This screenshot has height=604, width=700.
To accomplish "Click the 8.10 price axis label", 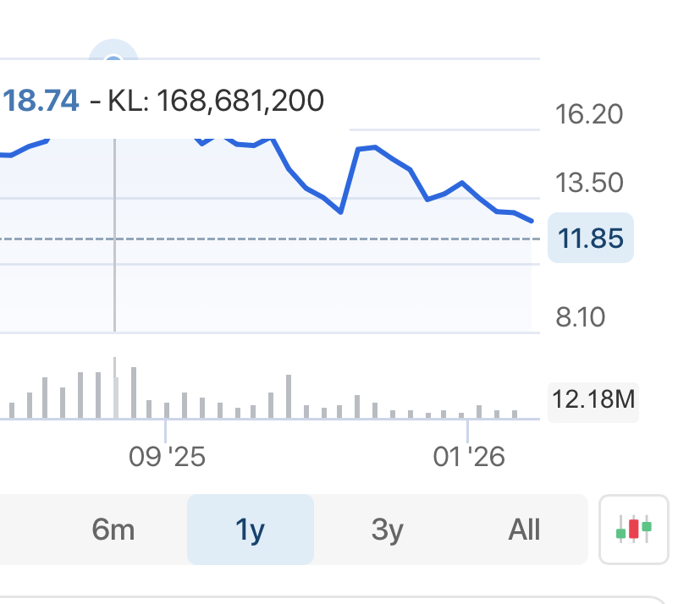I will click(x=579, y=318).
